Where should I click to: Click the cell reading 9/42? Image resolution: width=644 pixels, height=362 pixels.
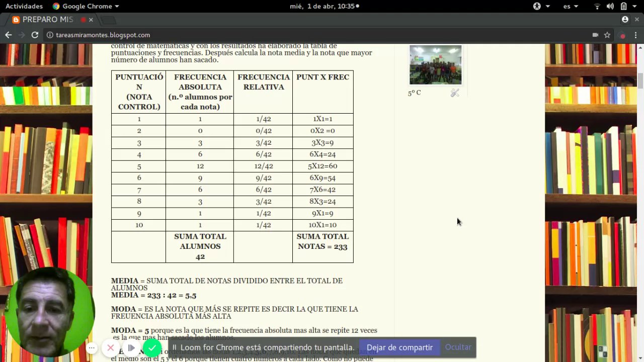pos(263,178)
